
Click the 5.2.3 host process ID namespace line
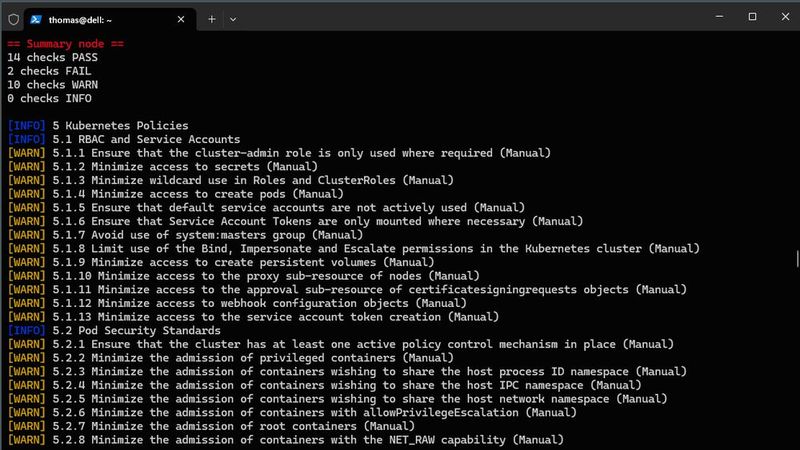coord(347,372)
